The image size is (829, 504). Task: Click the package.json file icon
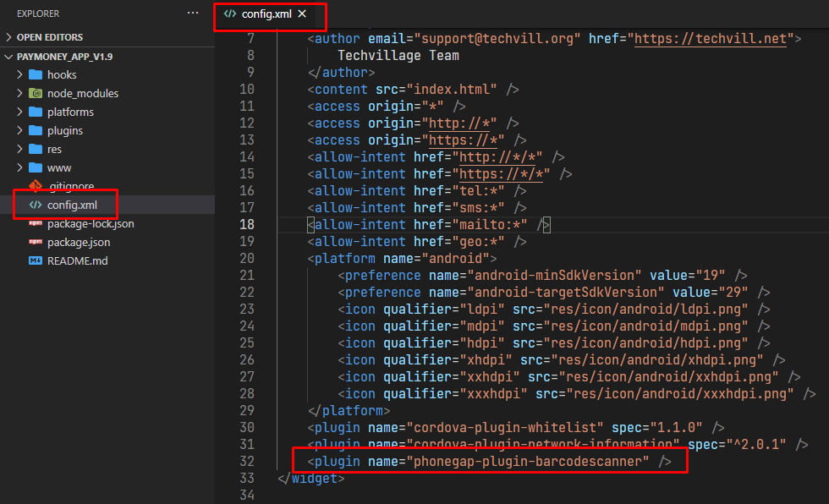pyautogui.click(x=36, y=243)
